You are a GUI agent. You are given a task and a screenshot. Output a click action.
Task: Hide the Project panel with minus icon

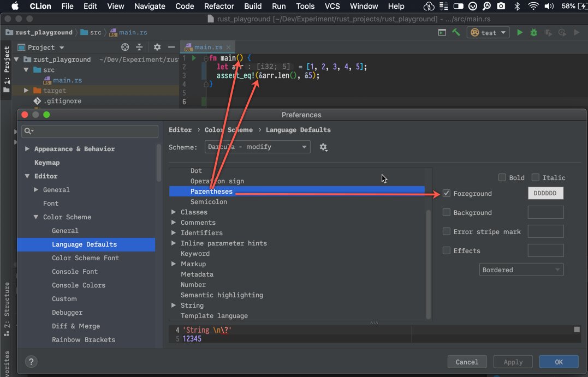171,47
